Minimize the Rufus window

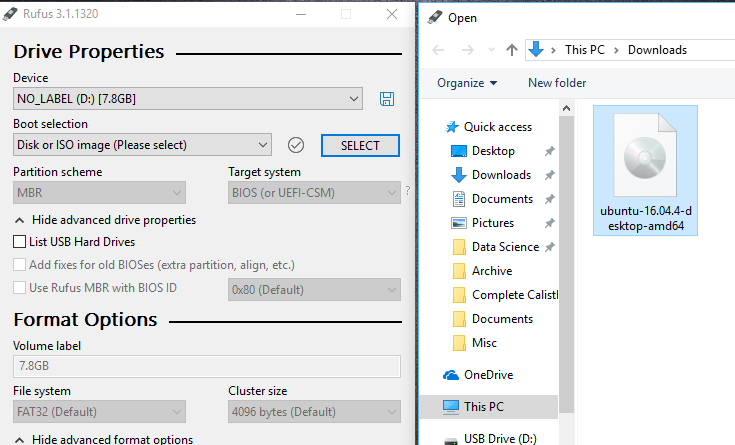301,14
